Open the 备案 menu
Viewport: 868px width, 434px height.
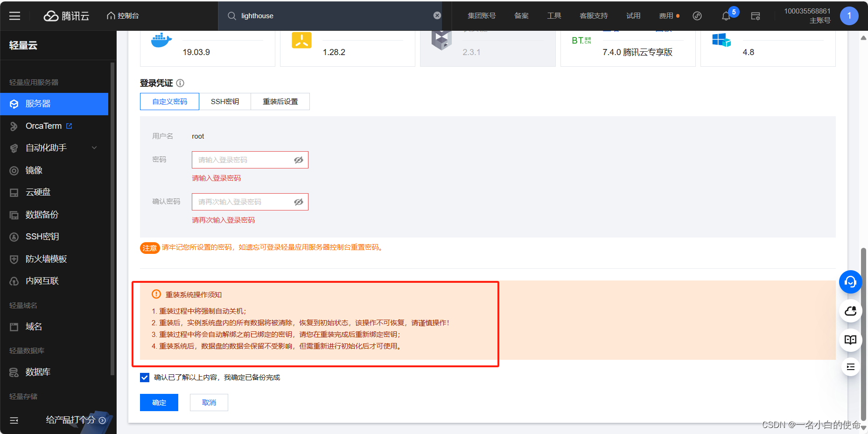[521, 16]
